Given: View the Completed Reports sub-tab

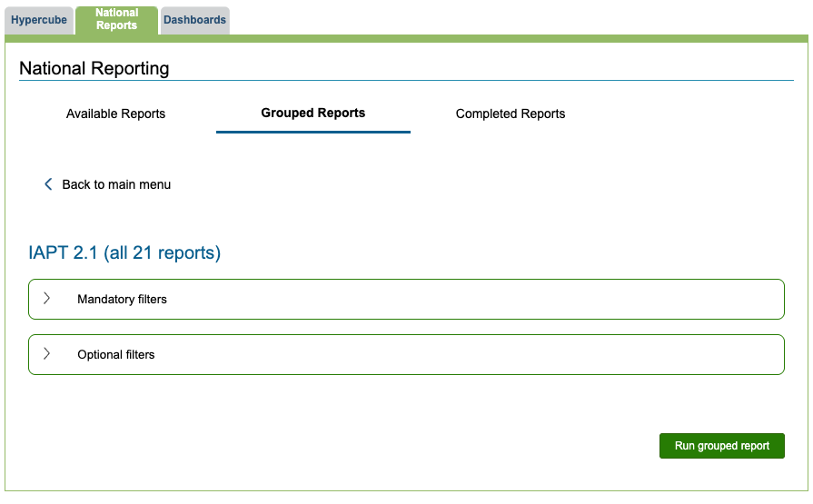Looking at the screenshot, I should [510, 114].
